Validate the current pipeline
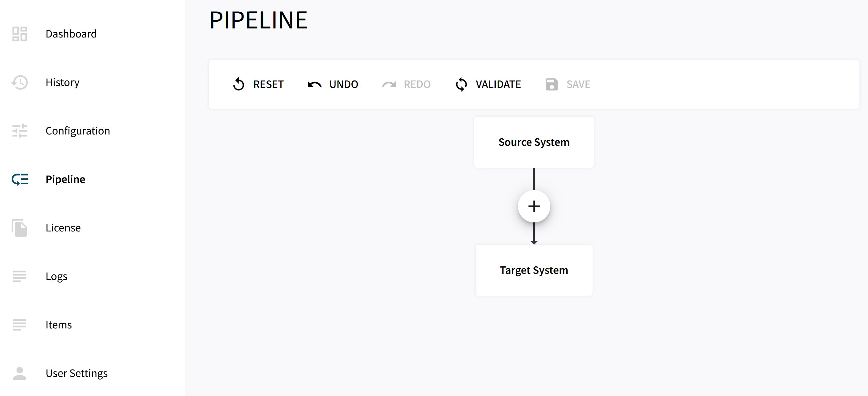This screenshot has width=868, height=396. [x=488, y=84]
